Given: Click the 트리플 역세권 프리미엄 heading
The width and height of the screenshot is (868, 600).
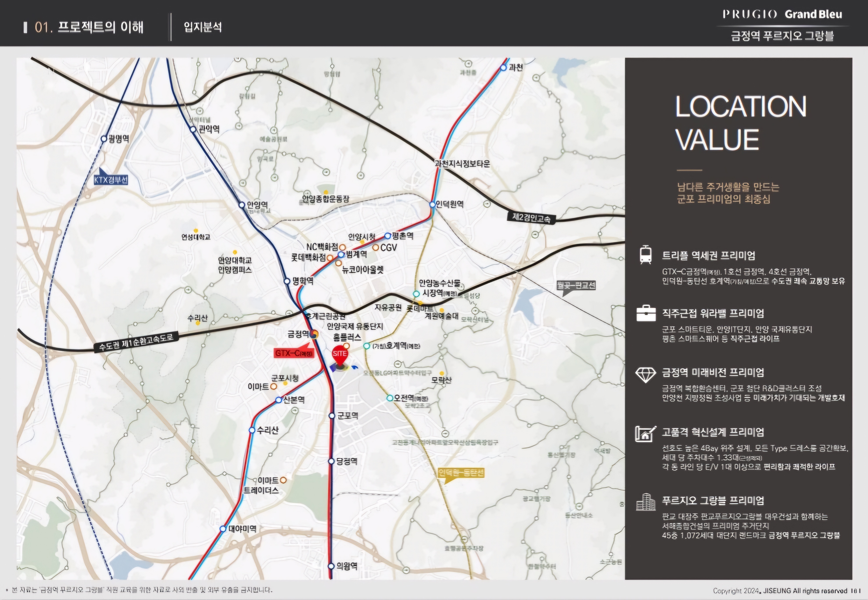Looking at the screenshot, I should (x=708, y=256).
